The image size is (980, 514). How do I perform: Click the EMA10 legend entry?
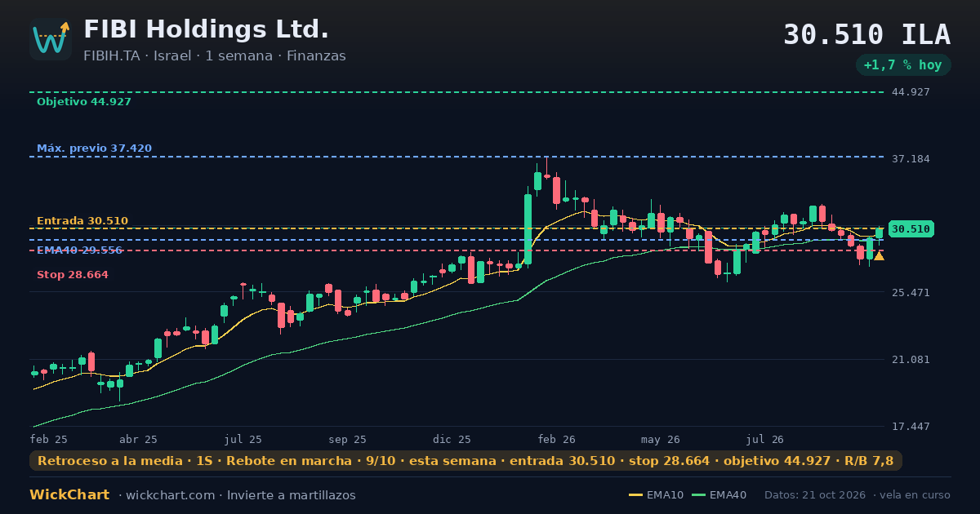pos(656,495)
